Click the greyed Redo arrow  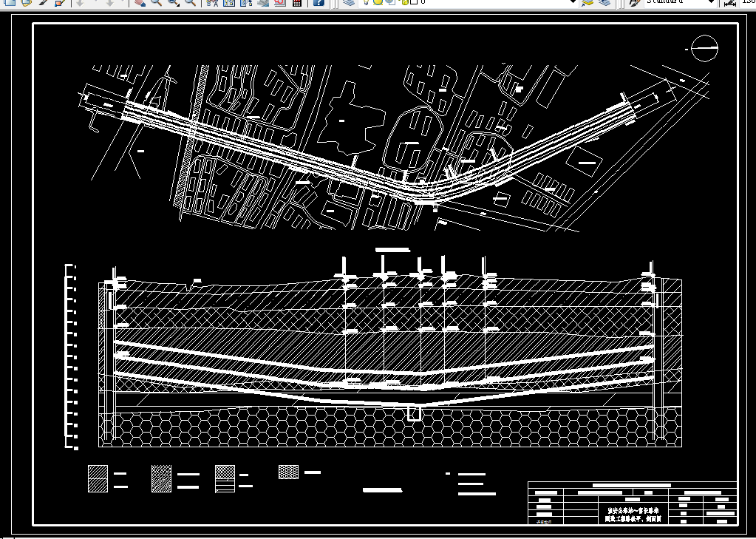(109, 2)
